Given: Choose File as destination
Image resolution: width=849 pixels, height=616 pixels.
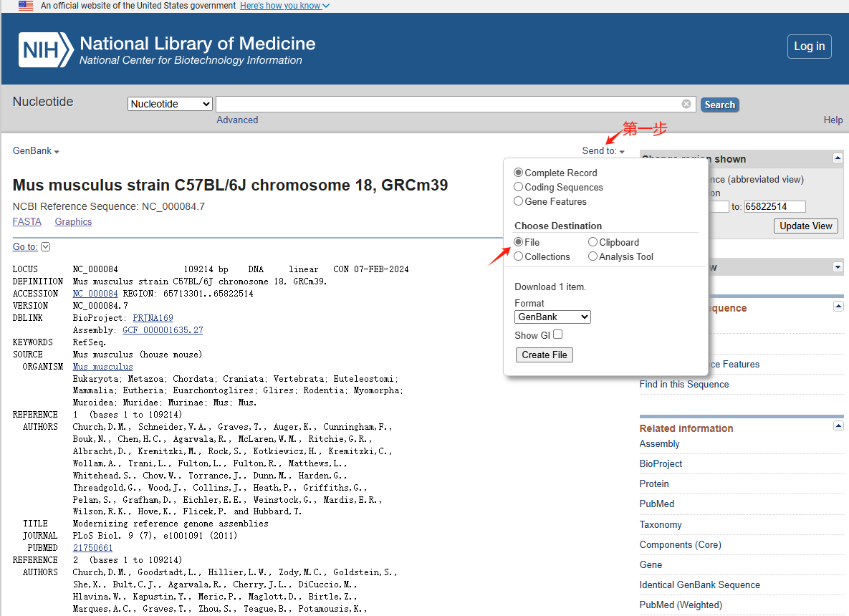Looking at the screenshot, I should (518, 242).
